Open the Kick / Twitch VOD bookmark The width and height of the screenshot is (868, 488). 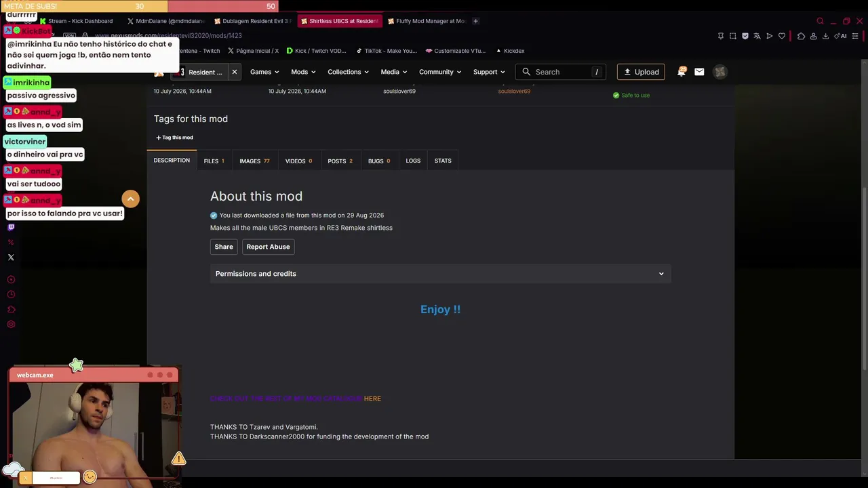pos(316,51)
